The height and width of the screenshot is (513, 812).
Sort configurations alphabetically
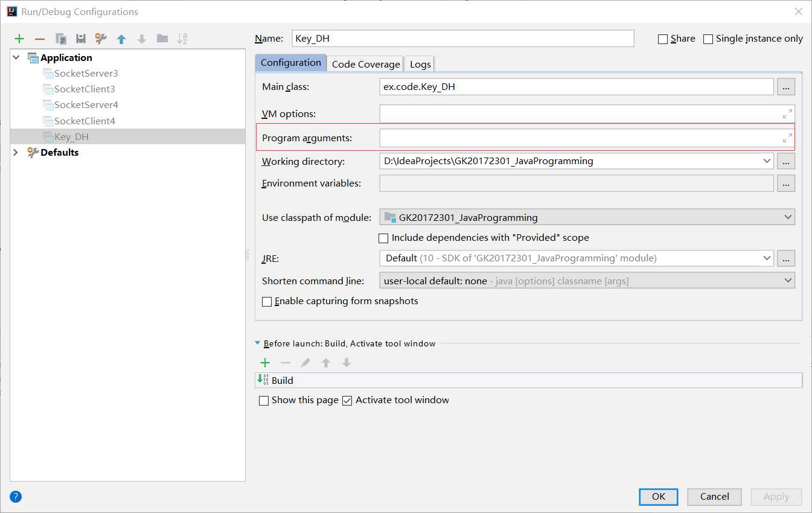pos(182,39)
